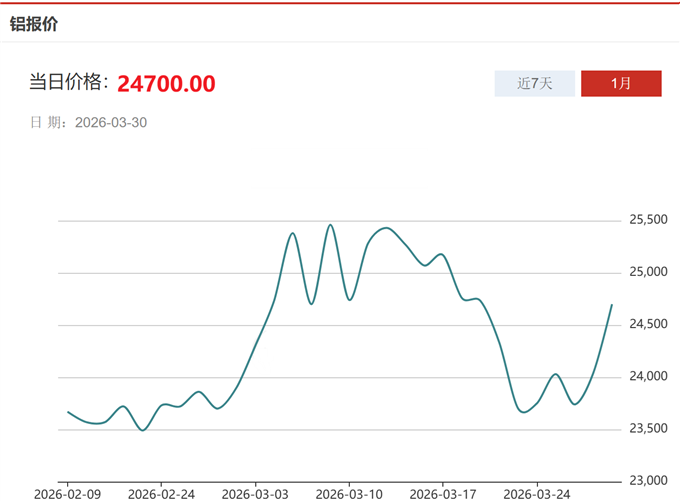Click x-axis label 2026-03-17
The height and width of the screenshot is (501, 680).
pyautogui.click(x=443, y=494)
